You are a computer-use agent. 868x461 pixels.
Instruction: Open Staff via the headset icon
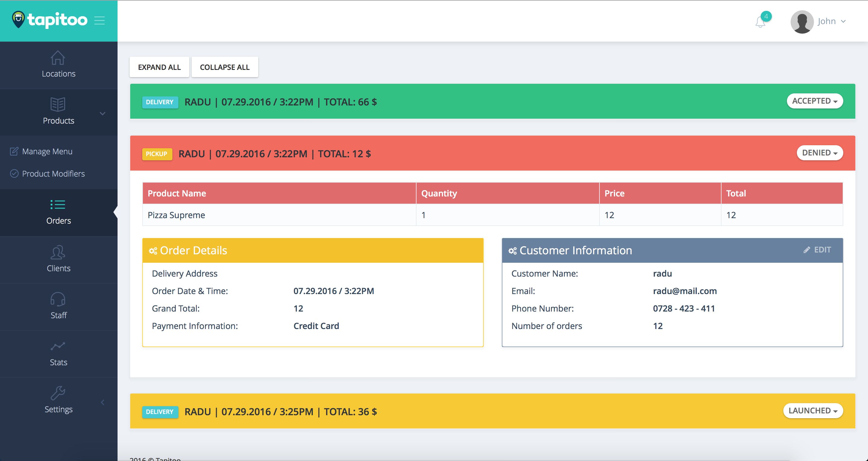[58, 299]
